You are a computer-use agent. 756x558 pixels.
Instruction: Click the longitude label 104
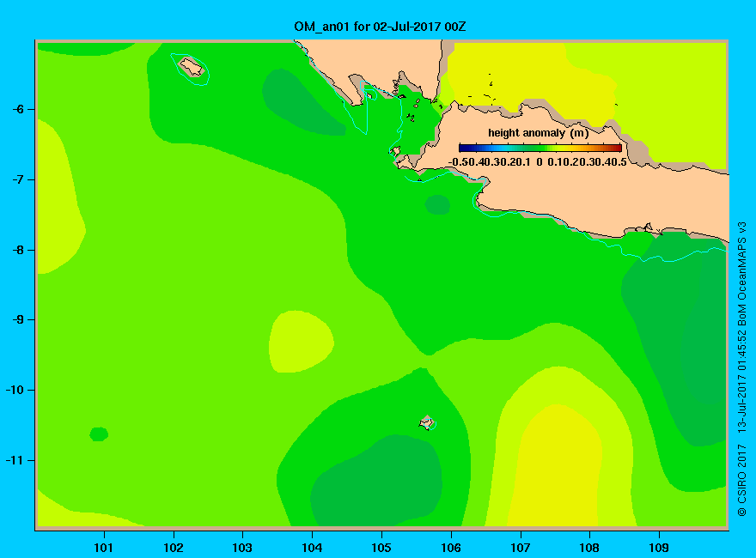[312, 548]
